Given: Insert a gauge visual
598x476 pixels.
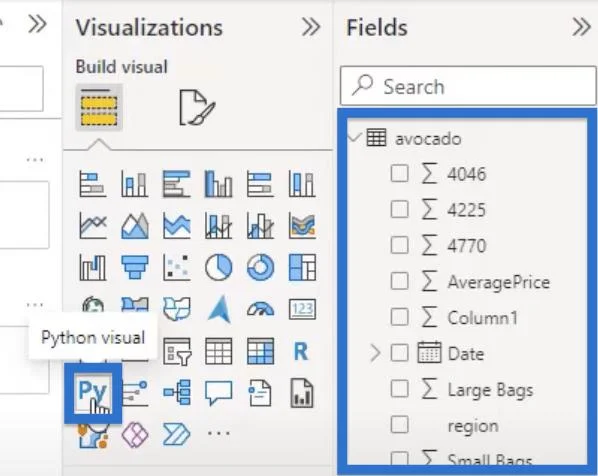Looking at the screenshot, I should click(260, 309).
